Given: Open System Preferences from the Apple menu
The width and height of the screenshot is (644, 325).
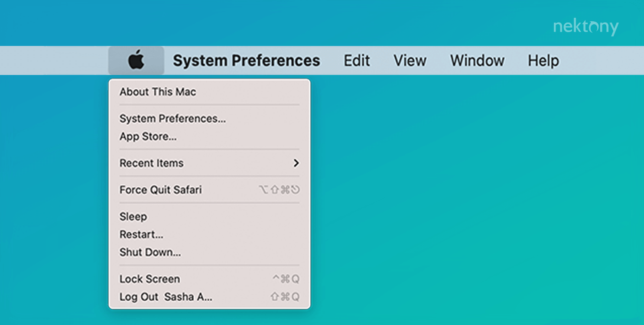Looking at the screenshot, I should [172, 118].
